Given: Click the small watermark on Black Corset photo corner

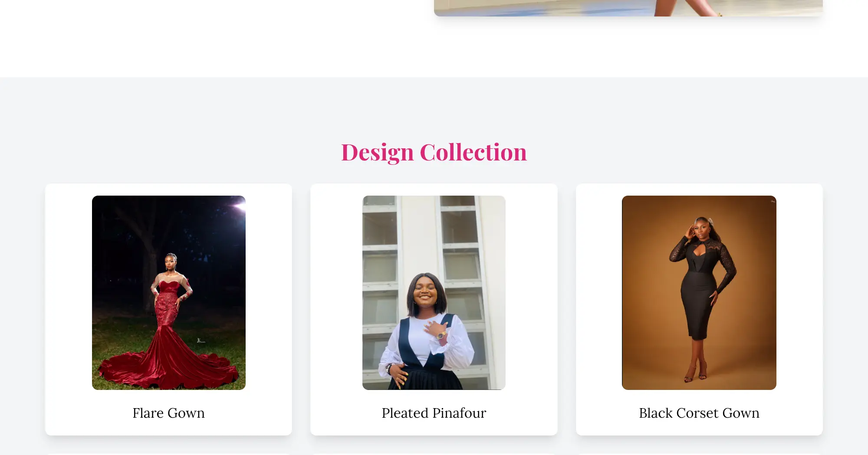Looking at the screenshot, I should (773, 201).
